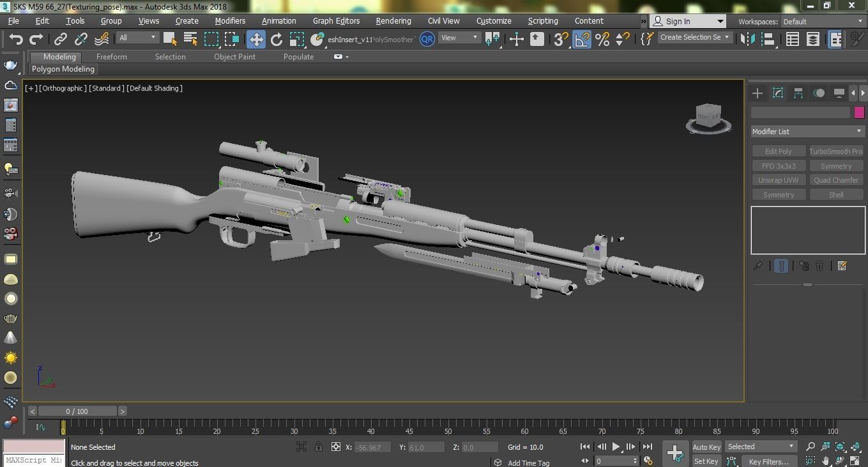Open Key Filters dialog

point(768,461)
